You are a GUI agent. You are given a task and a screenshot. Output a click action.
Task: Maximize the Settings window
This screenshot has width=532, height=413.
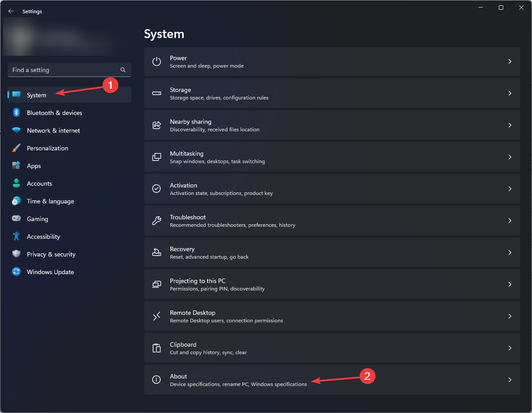click(x=501, y=8)
